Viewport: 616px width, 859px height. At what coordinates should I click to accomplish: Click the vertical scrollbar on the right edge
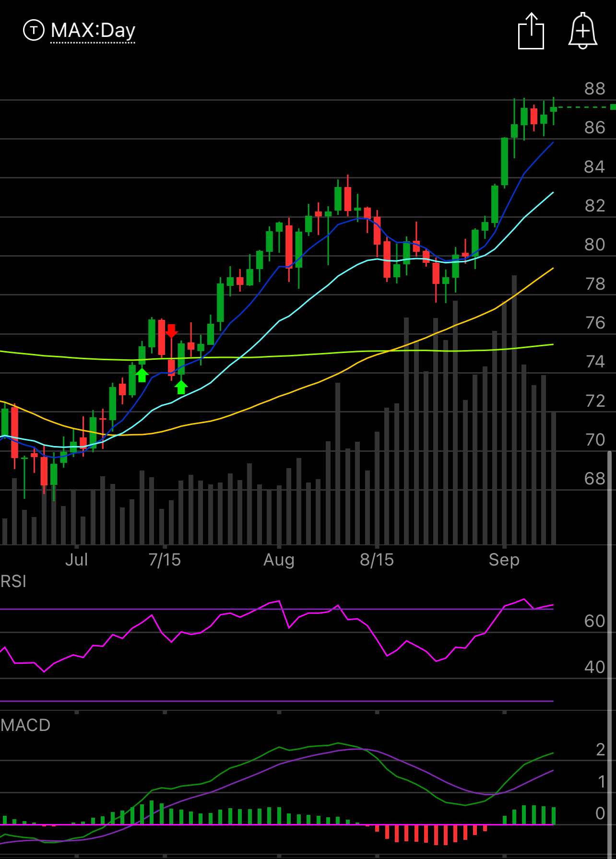[610, 655]
